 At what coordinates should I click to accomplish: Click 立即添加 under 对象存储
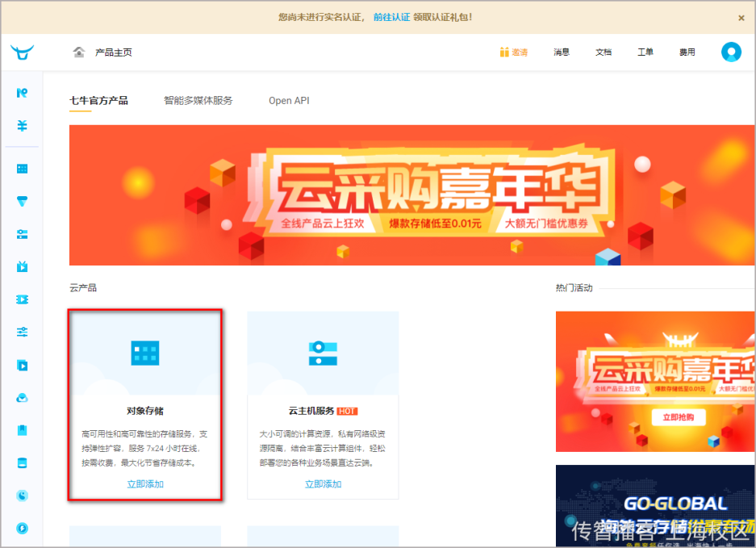coord(145,484)
